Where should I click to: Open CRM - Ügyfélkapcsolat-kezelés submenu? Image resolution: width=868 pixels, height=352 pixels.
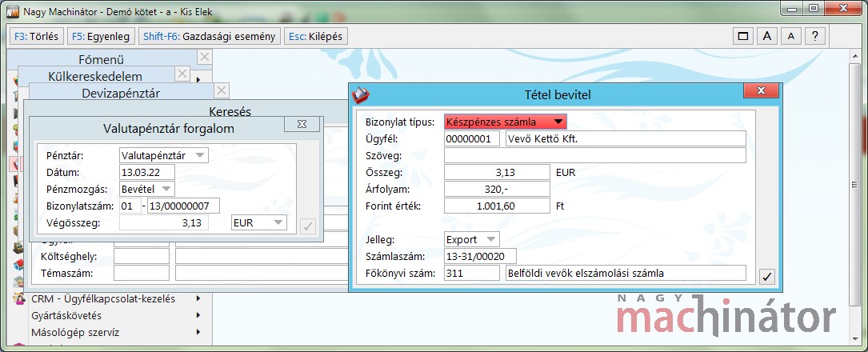[116, 299]
